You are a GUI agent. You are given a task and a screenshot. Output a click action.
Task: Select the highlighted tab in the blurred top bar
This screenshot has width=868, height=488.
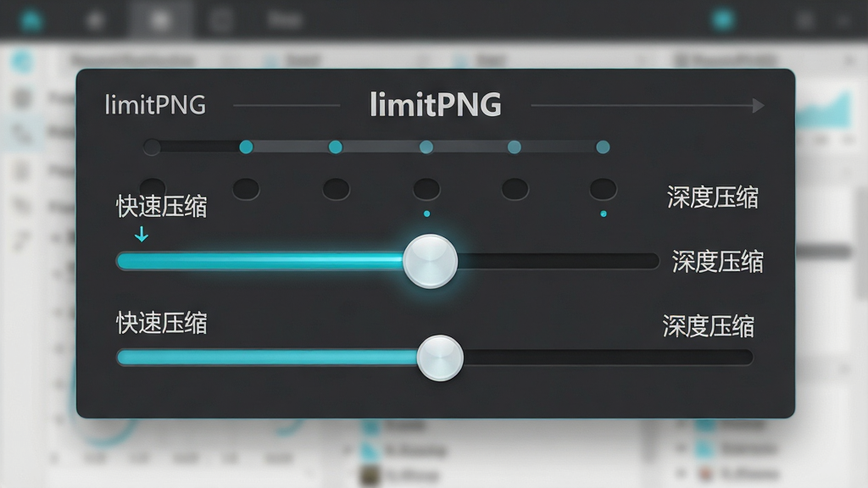(160, 20)
